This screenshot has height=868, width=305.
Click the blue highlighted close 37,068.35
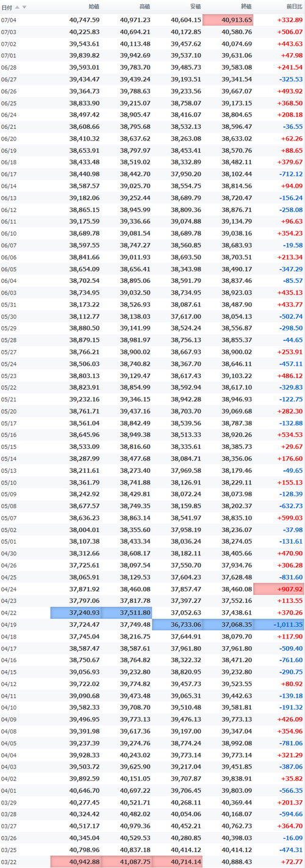coord(228,624)
